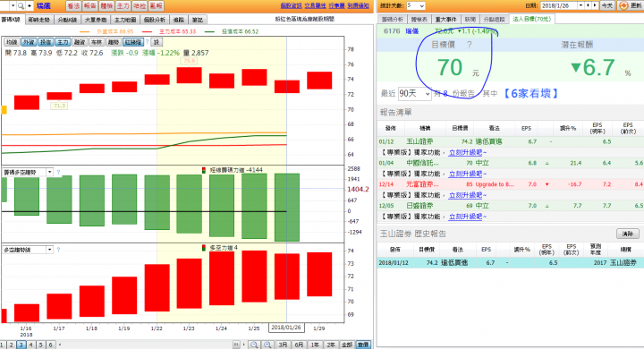Open the stock code dropdown arrow
Screen dimensions: 644x349
point(13,5)
